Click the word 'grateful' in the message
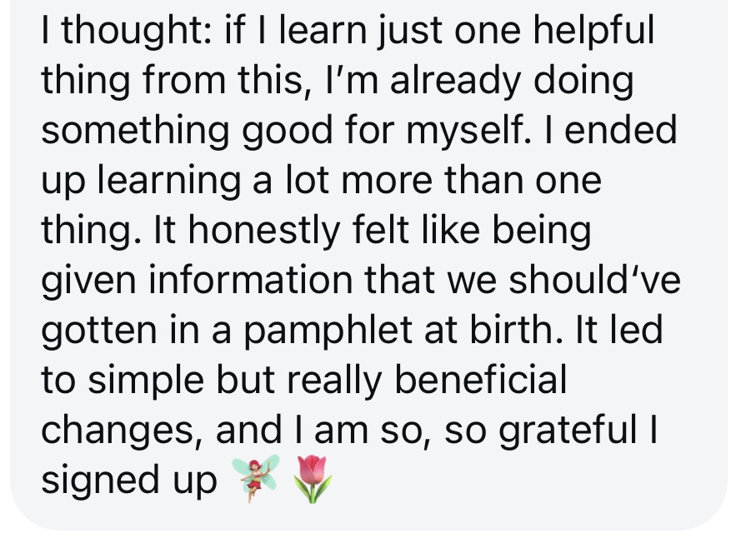Viewport: 756px width, 543px height. tap(568, 431)
